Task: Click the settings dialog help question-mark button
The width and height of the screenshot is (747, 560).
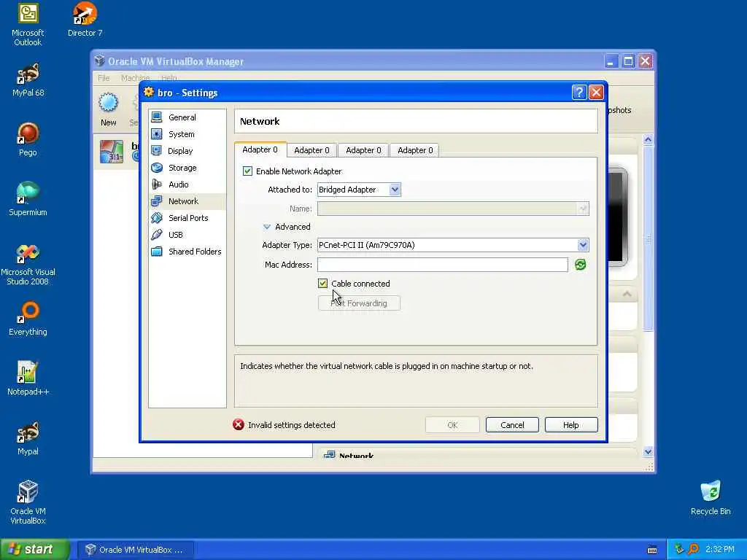Action: coord(578,93)
